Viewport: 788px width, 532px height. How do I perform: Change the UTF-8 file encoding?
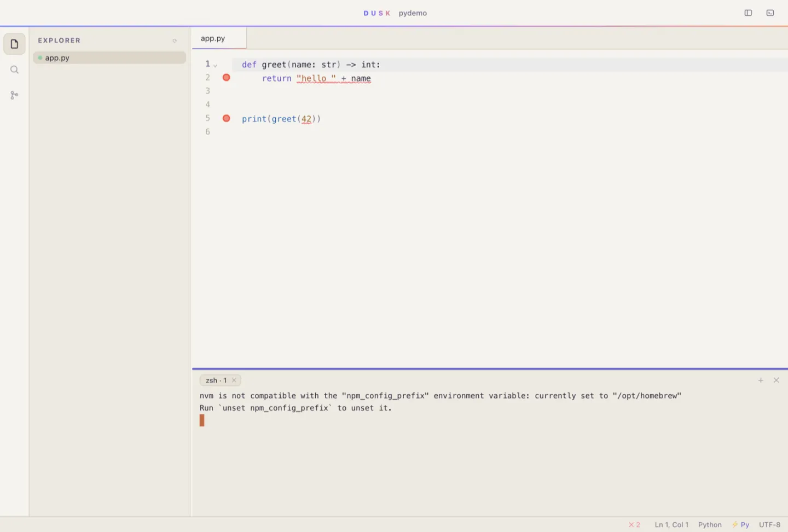coord(769,524)
